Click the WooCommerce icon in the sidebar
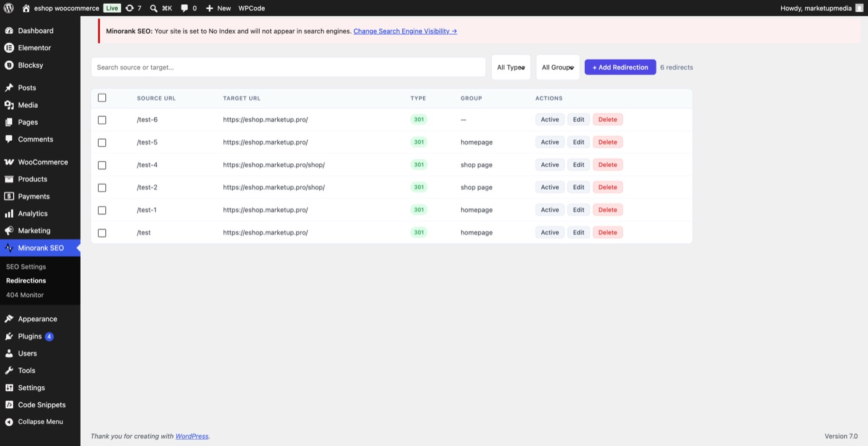The width and height of the screenshot is (868, 446). [9, 162]
